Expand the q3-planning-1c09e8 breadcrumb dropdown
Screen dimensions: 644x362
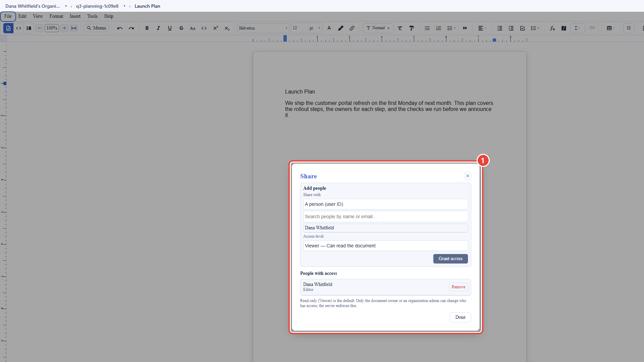pos(124,6)
